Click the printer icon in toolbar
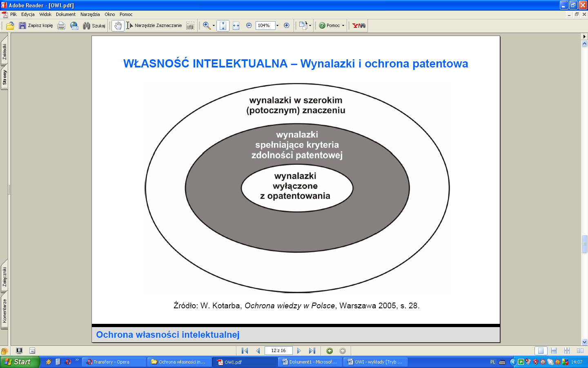Screen dimensions: 588x368 [x=61, y=26]
